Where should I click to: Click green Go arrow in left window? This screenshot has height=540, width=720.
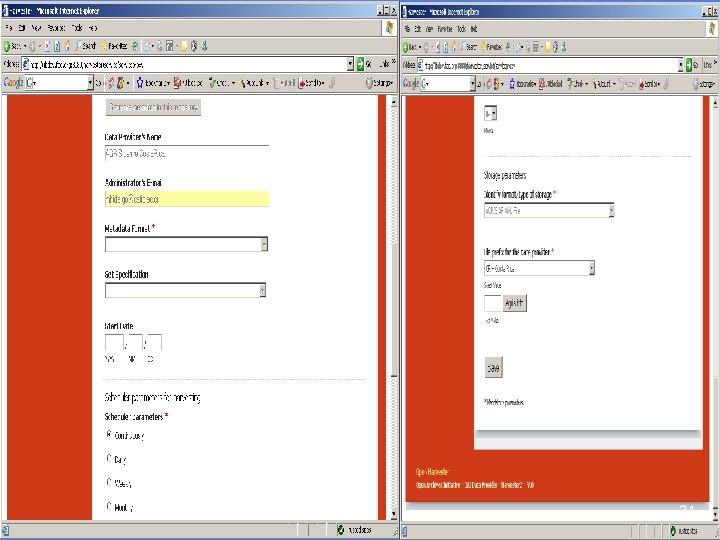pyautogui.click(x=360, y=64)
